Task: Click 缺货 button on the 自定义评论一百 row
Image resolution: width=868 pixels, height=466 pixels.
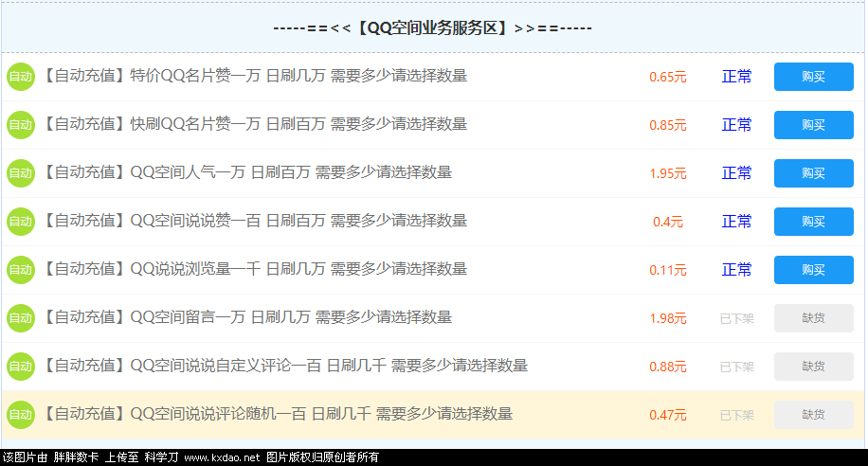Action: pyautogui.click(x=813, y=367)
